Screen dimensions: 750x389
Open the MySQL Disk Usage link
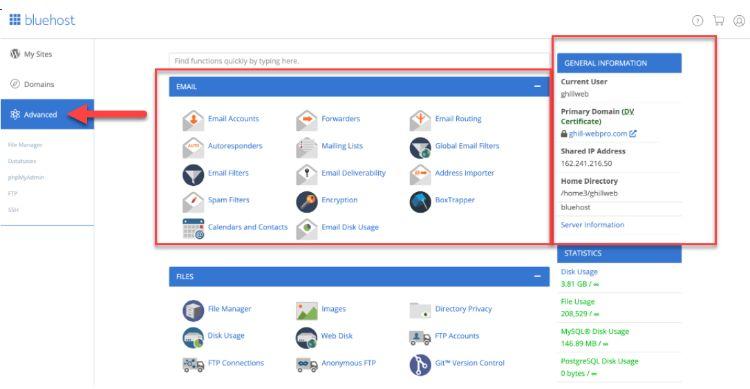pyautogui.click(x=595, y=332)
